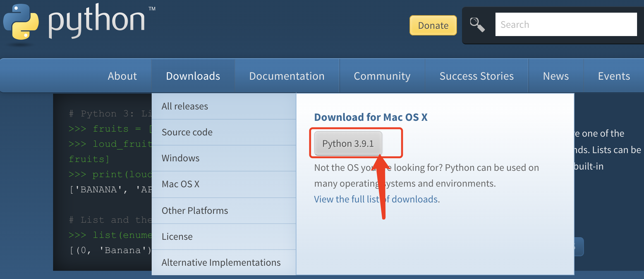Open View the full list of downloads link
The image size is (644, 279).
click(x=377, y=199)
